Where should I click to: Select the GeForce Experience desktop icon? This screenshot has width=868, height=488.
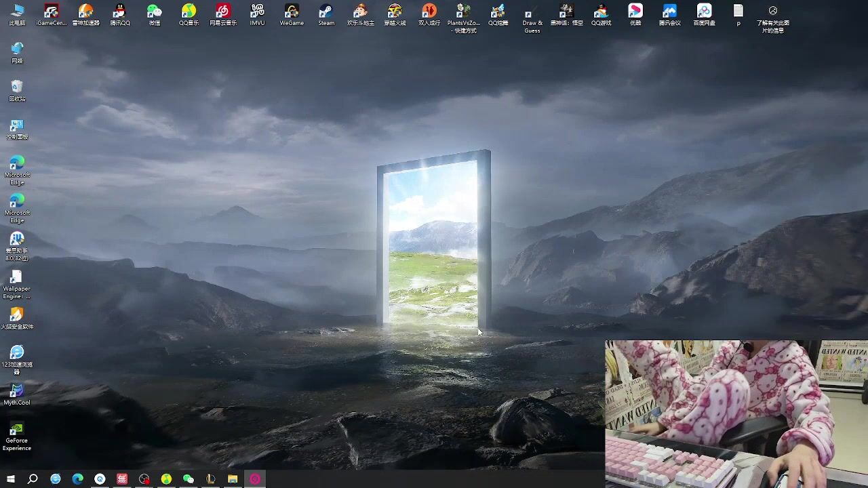[17, 434]
